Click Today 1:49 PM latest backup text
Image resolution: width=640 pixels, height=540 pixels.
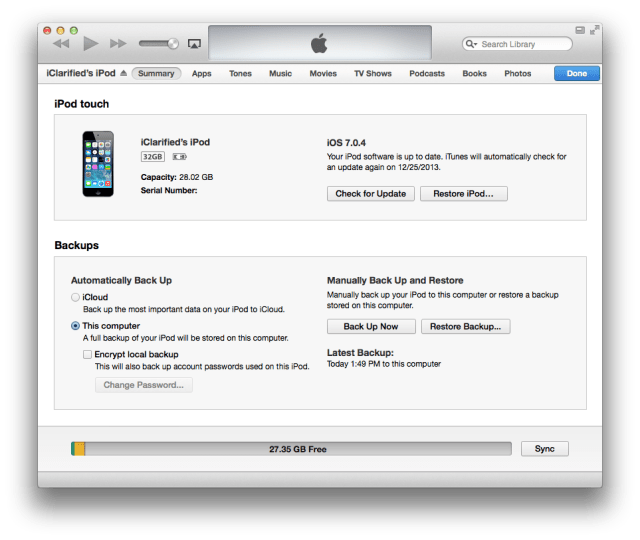pyautogui.click(x=384, y=364)
